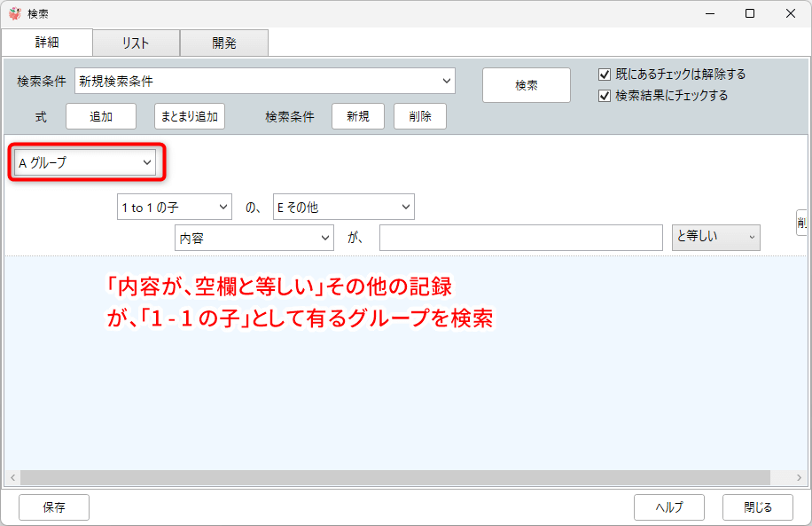Open the A グループ dropdown
The height and width of the screenshot is (526, 812).
[85, 163]
